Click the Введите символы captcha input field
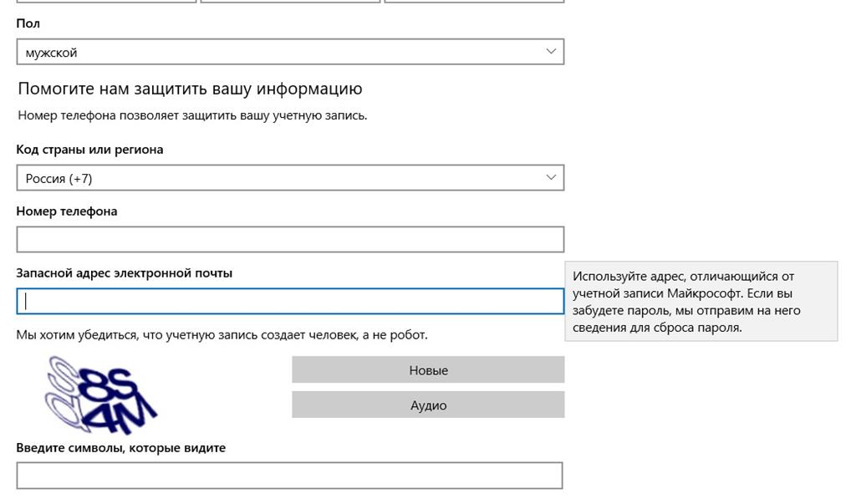 (289, 476)
